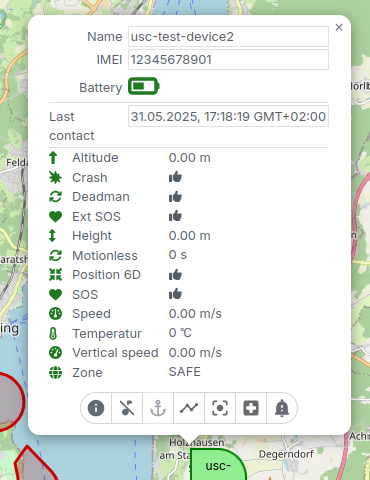Image resolution: width=370 pixels, height=480 pixels.
Task: Click the Name field usc-test-device2
Action: [228, 37]
